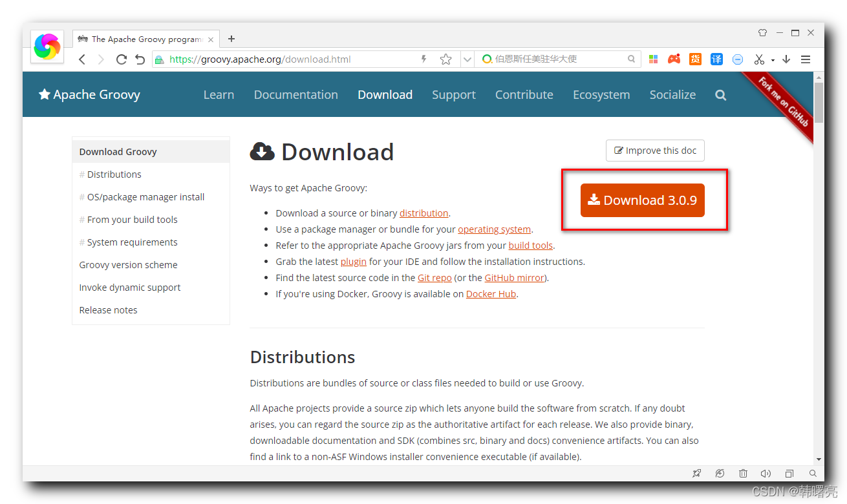Image resolution: width=847 pixels, height=504 pixels.
Task: Click the browser back arrow
Action: (82, 59)
